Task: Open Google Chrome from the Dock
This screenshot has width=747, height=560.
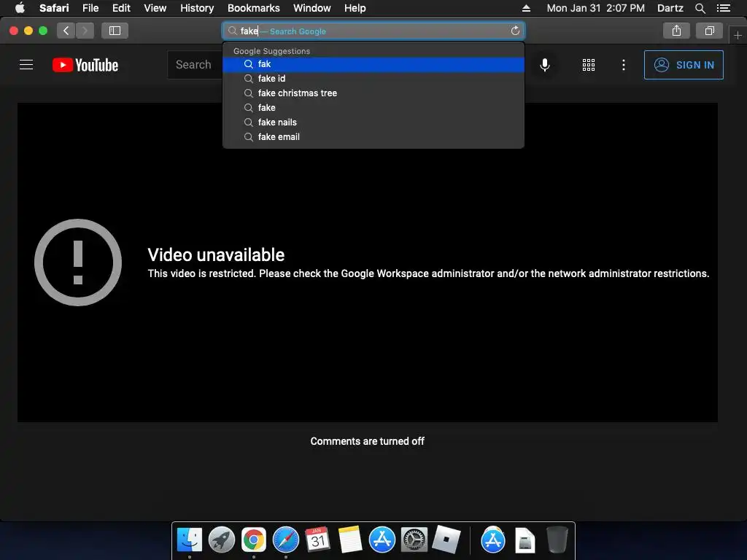Action: point(253,540)
